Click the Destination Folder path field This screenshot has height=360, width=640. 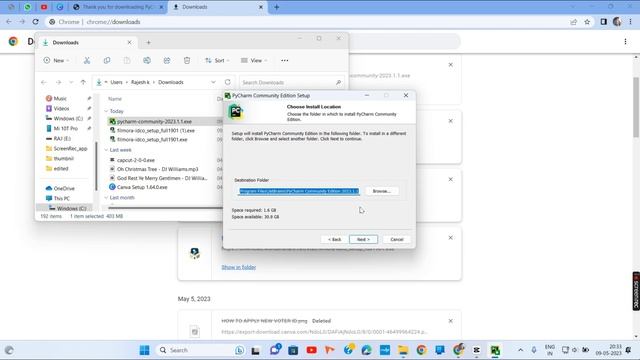299,191
